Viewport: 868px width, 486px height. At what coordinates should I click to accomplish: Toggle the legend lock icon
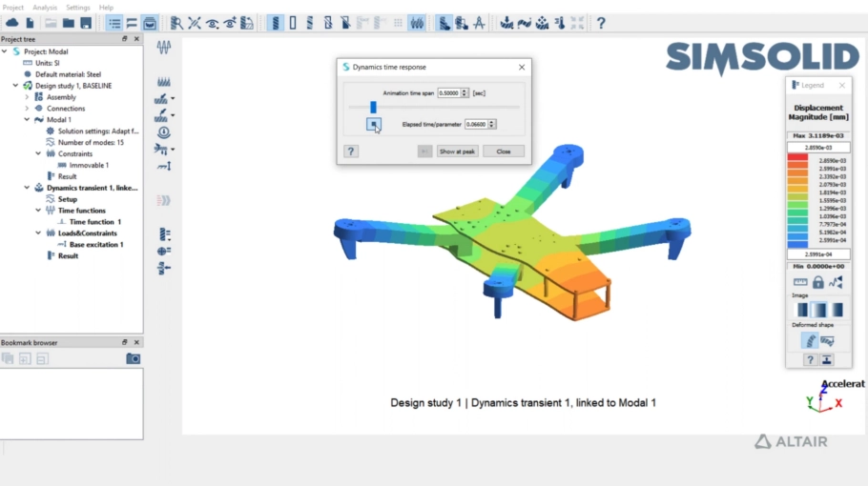tap(818, 282)
